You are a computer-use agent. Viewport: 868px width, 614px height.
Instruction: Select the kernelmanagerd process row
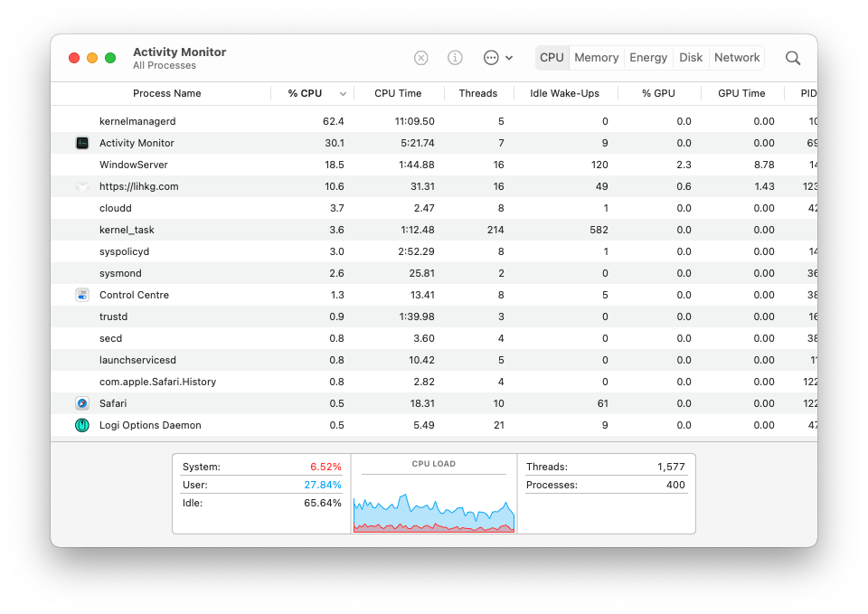point(434,121)
